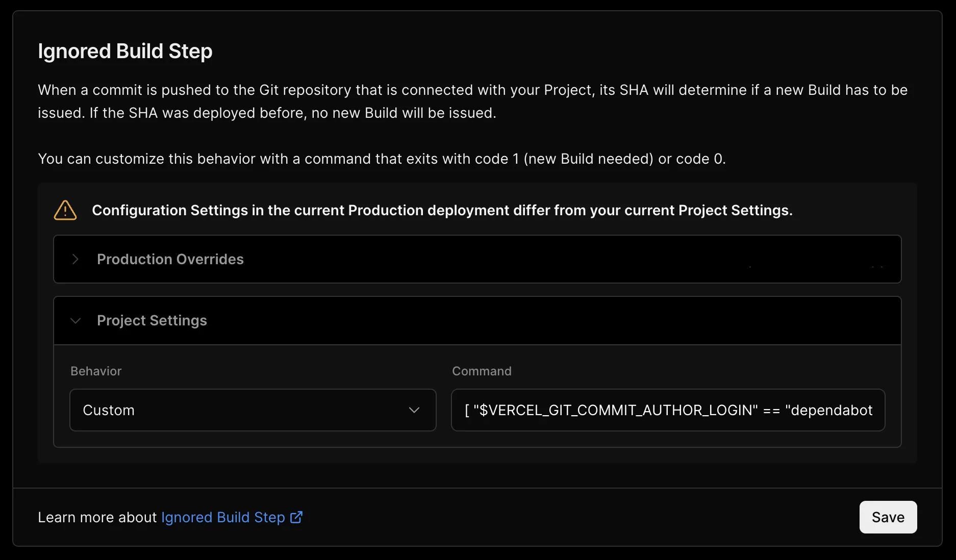Screen dimensions: 956x560
Task: Click the Ignored Build Step page heading
Action: click(x=125, y=51)
